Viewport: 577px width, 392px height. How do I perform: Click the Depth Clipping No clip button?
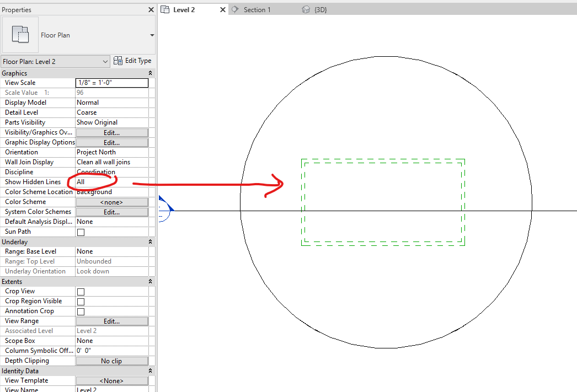point(112,361)
